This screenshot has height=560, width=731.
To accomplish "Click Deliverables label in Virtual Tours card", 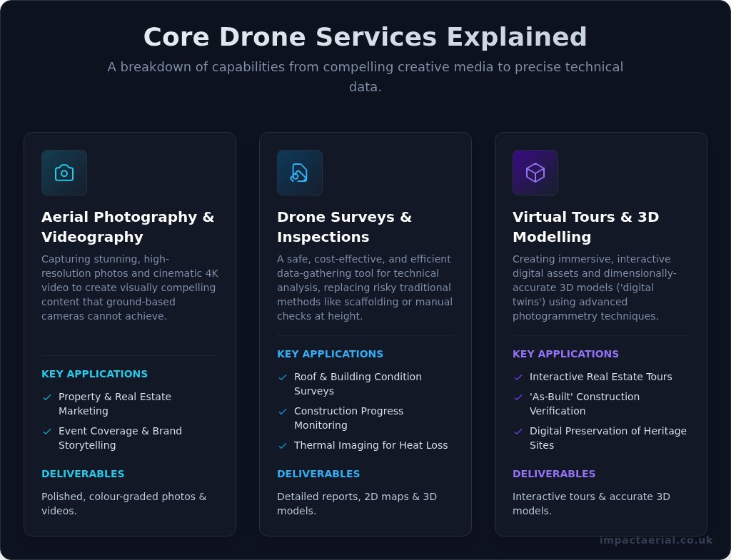I will pyautogui.click(x=554, y=474).
